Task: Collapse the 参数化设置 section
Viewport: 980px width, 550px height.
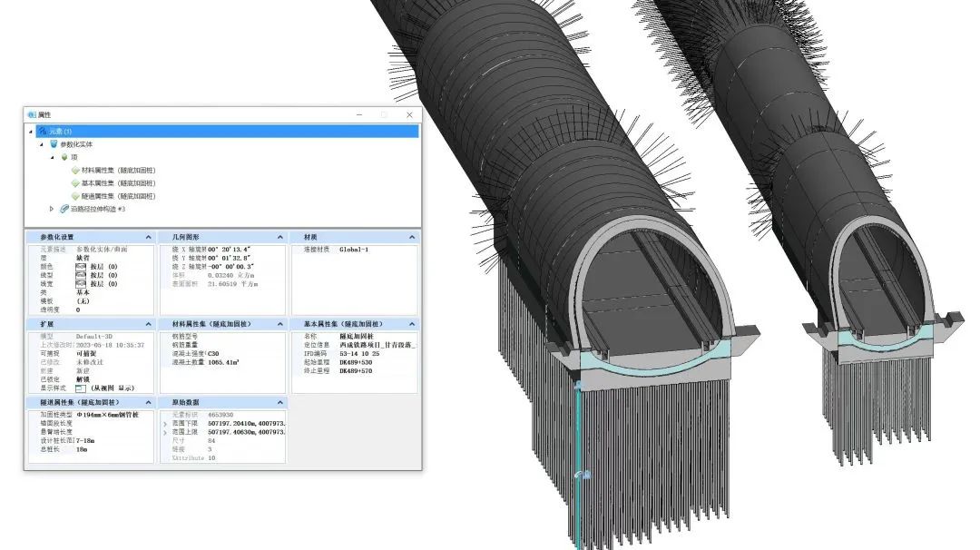Action: pos(148,238)
